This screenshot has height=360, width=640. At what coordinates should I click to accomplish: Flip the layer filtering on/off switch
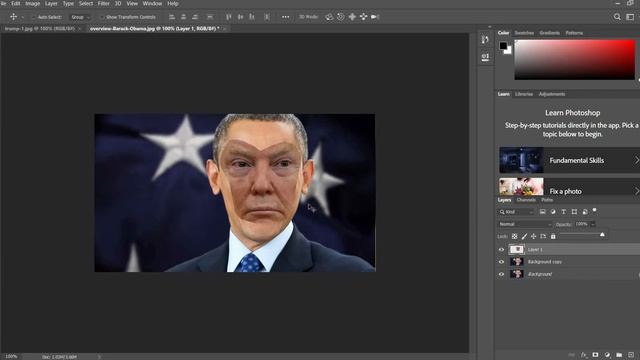[595, 210]
